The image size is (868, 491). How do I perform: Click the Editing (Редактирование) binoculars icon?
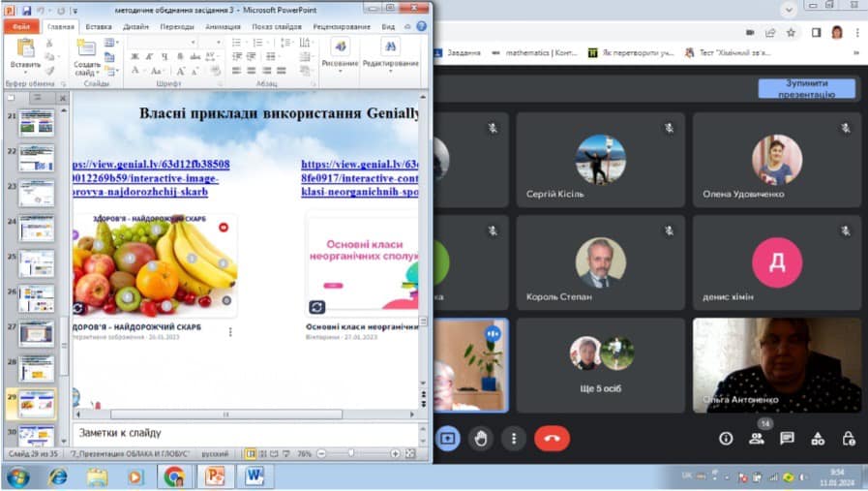(390, 46)
